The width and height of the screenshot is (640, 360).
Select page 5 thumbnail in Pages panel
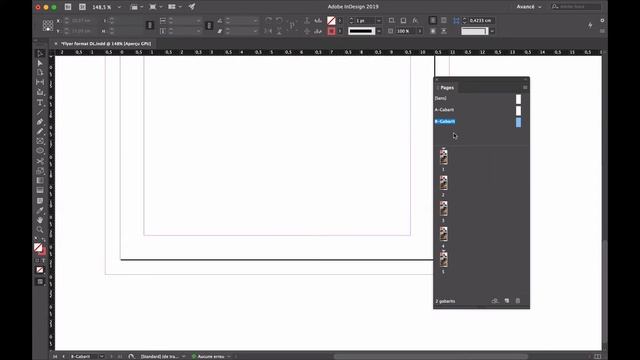coord(444,260)
